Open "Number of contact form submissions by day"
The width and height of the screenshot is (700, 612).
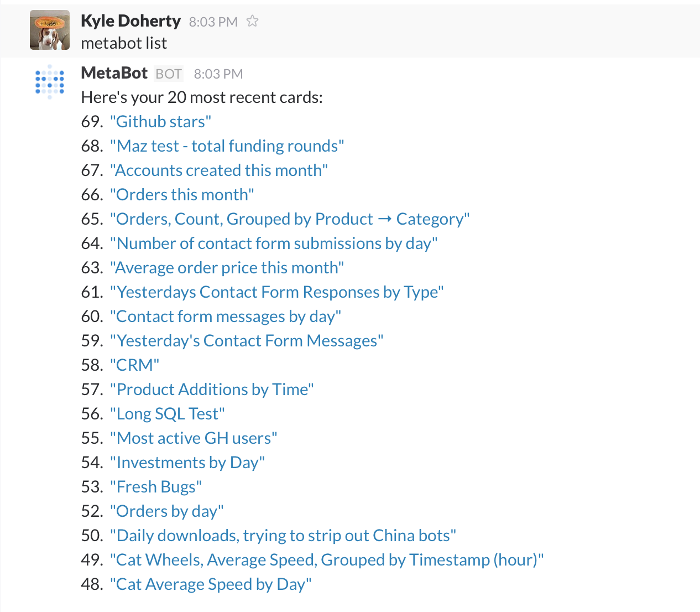tap(274, 243)
